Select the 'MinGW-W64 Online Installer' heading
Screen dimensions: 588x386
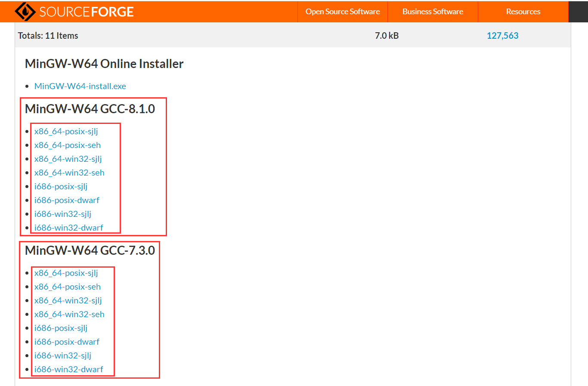[104, 64]
